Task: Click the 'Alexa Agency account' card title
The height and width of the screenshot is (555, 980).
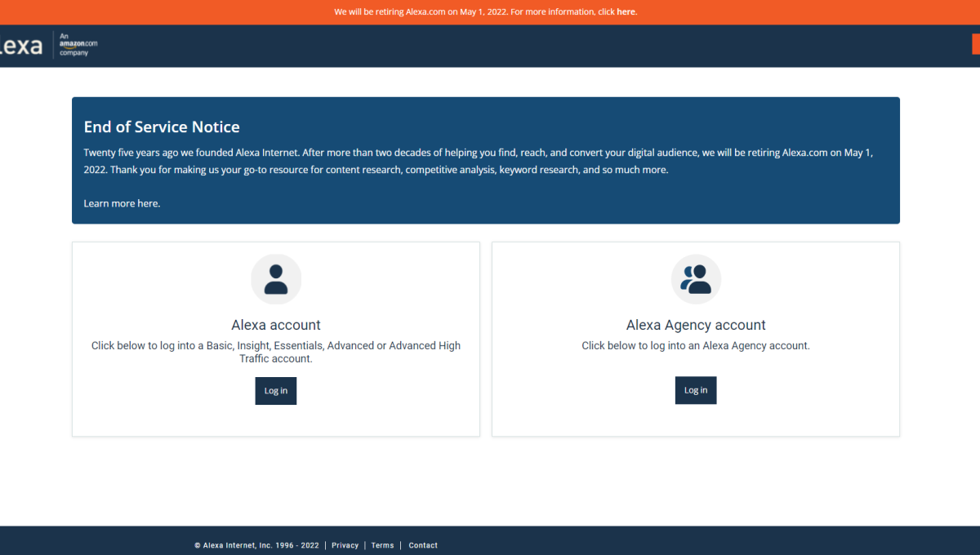Action: point(696,325)
